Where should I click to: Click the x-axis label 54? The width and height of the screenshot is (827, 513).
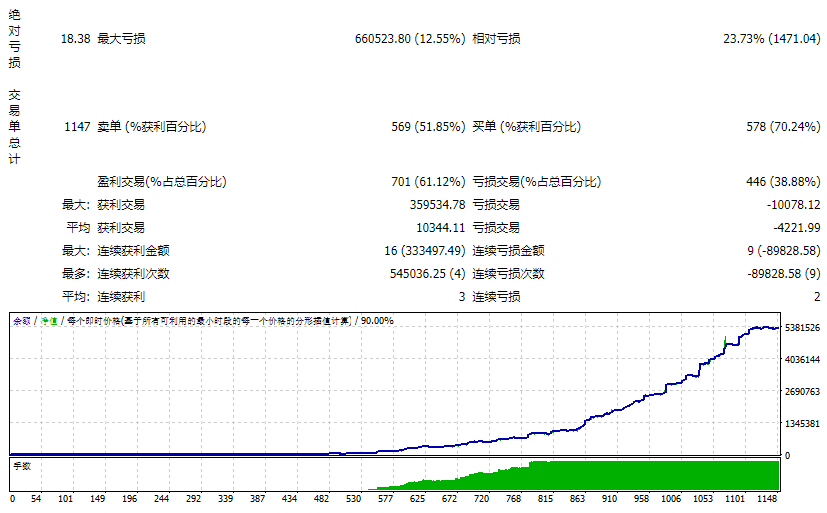(36, 499)
